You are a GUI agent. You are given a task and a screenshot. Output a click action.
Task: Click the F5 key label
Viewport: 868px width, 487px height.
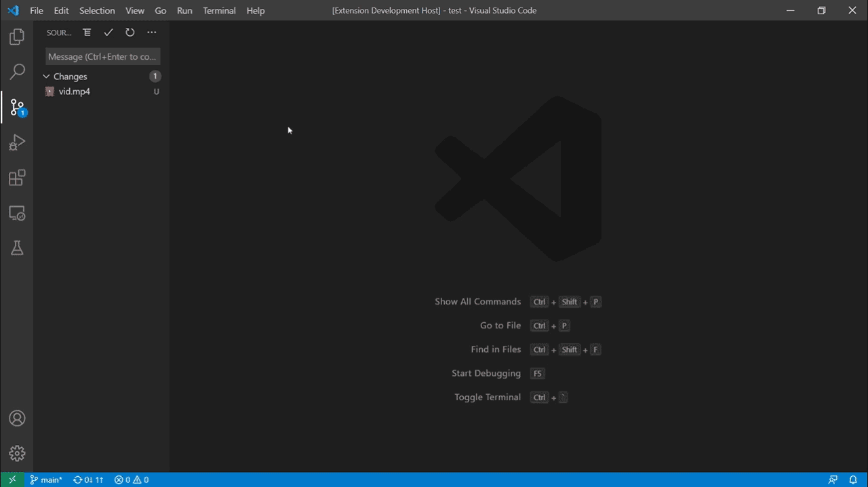pyautogui.click(x=538, y=374)
